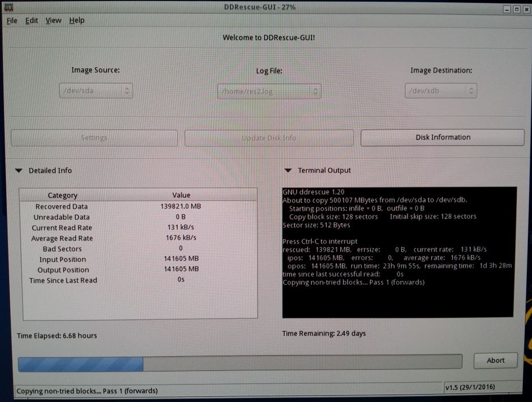Maximize the DDRescue-GUI window
Viewport: 532px width, 402px height.
[517, 9]
